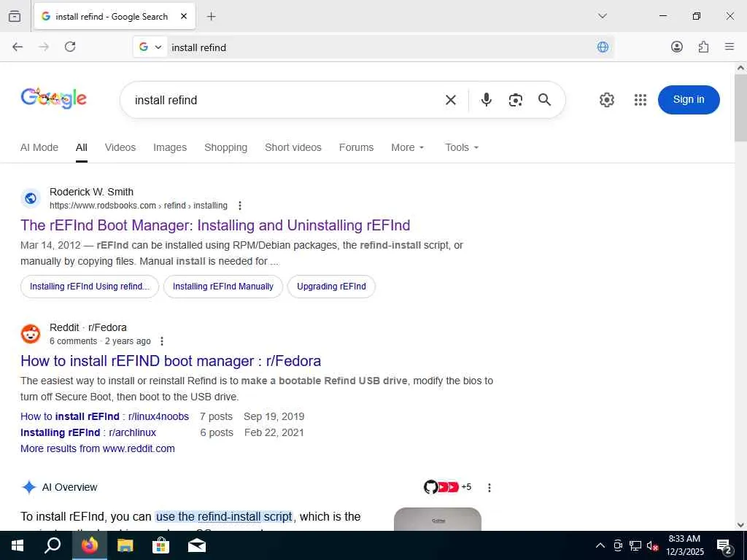Switch to the Short videos tab
The image size is (747, 560).
pos(293,147)
